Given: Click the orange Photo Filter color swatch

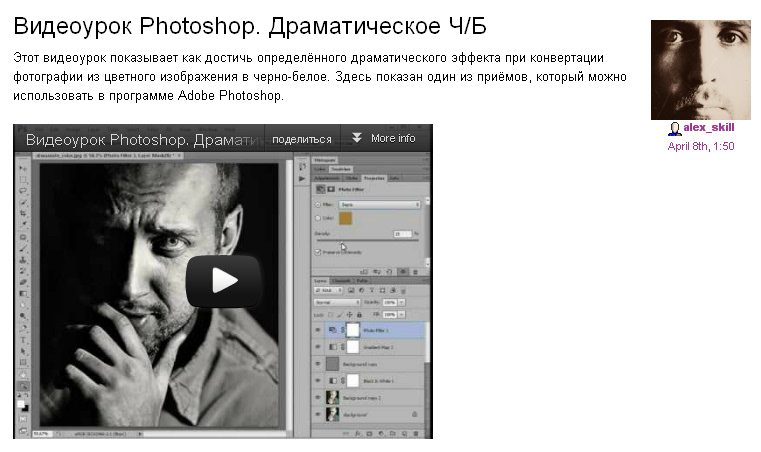Looking at the screenshot, I should pos(345,218).
